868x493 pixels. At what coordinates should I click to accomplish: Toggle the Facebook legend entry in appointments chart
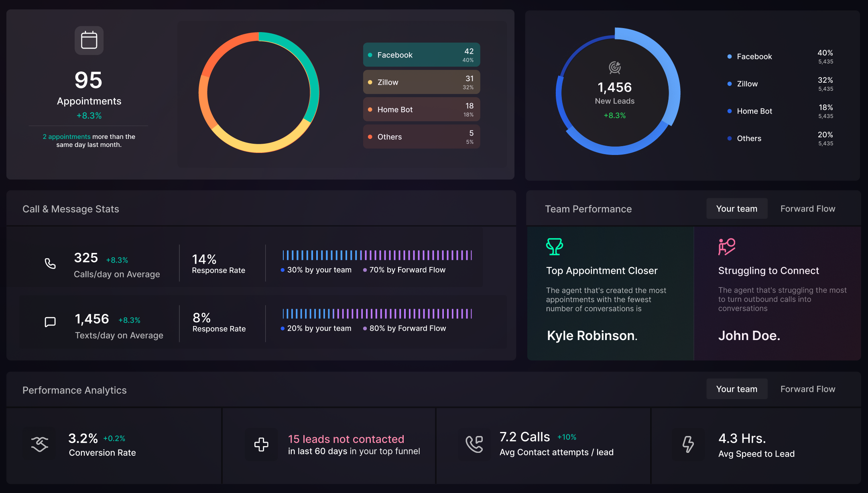tap(421, 55)
